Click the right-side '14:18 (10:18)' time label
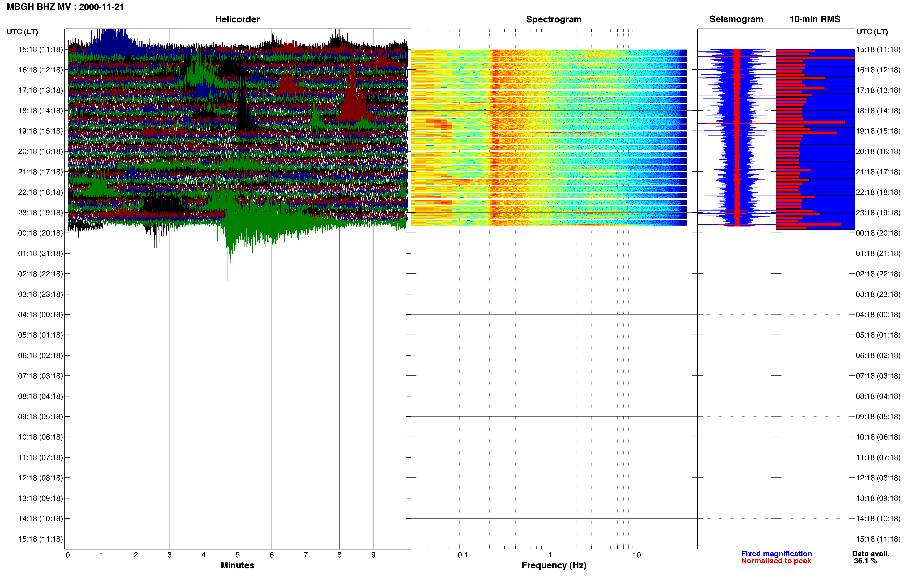 point(878,519)
